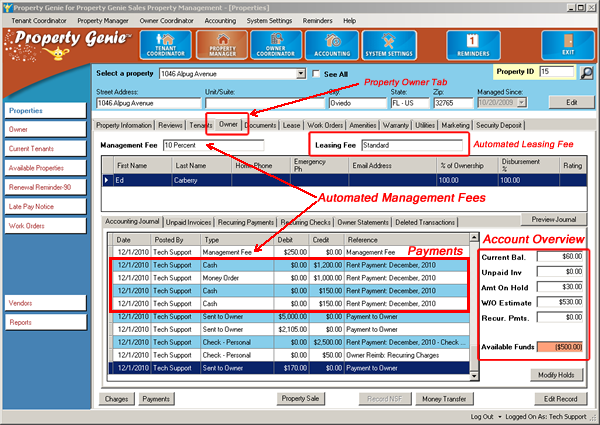The image size is (600, 425).
Task: Select the Property Manager toolbar icon
Action: pyautogui.click(x=222, y=45)
